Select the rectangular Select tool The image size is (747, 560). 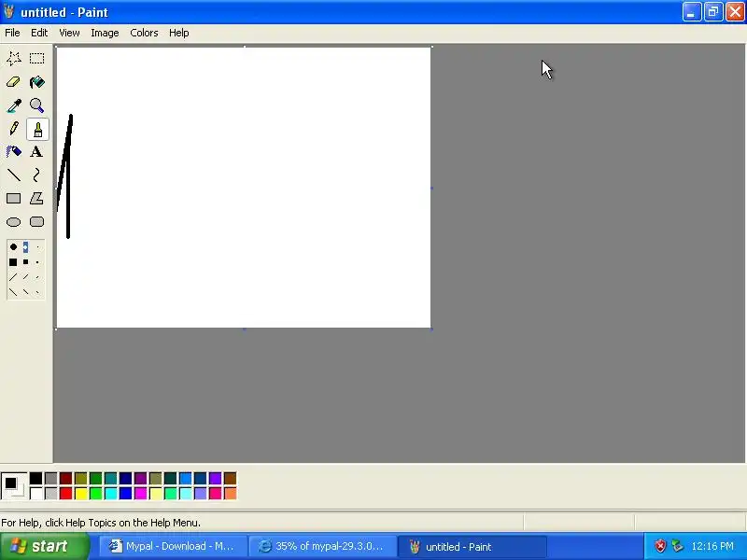click(37, 59)
